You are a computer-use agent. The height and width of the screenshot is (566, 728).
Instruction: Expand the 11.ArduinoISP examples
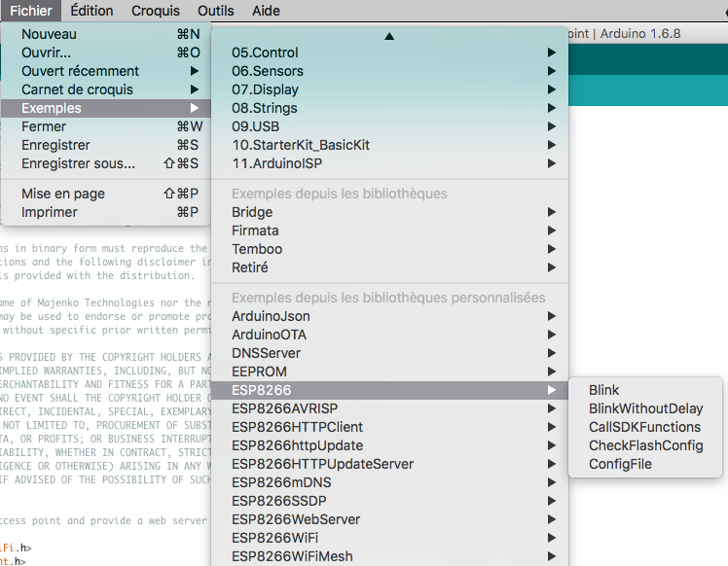point(389,163)
